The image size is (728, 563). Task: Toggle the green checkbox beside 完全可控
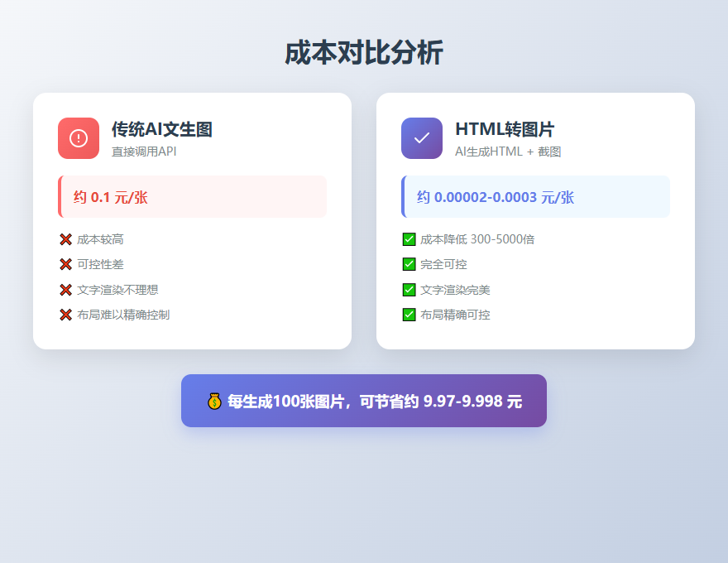[409, 264]
